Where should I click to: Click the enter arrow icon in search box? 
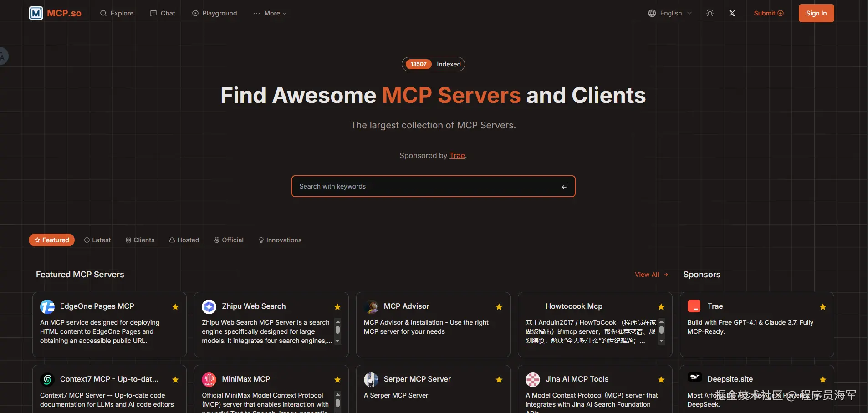pos(565,186)
